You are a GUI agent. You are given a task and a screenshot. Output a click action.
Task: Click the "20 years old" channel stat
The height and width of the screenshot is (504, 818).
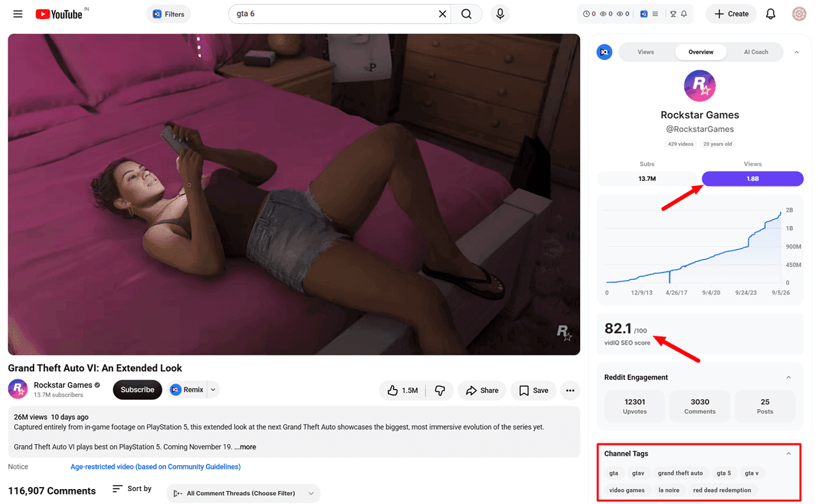click(717, 144)
